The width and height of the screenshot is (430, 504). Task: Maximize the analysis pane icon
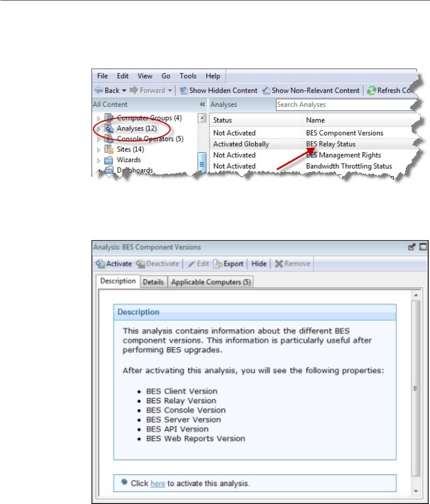coord(423,247)
